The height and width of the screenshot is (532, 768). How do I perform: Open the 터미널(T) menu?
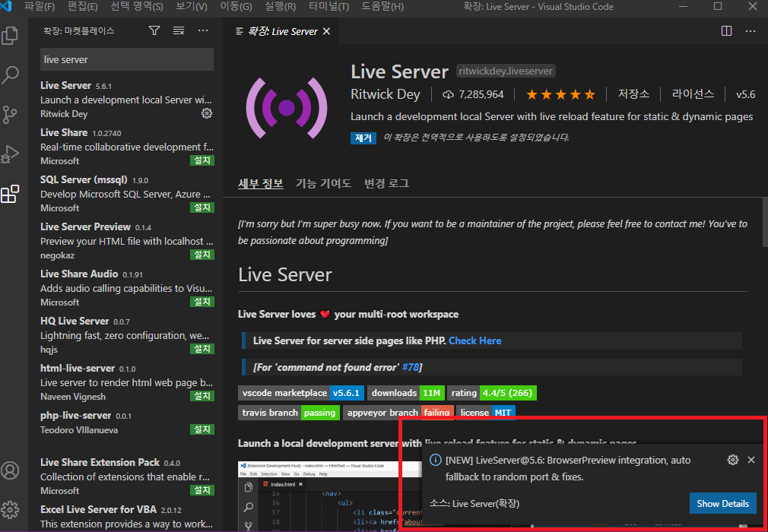pyautogui.click(x=329, y=7)
